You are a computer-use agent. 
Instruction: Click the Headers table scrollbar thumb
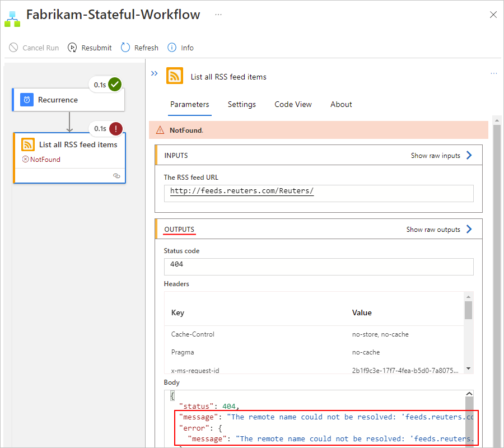coord(468,310)
